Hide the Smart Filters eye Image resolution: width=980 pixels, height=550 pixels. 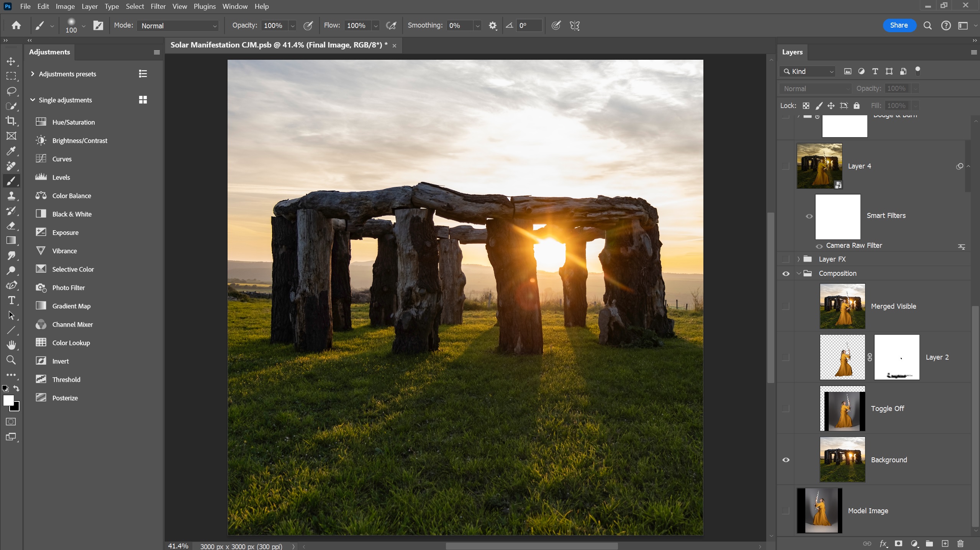pos(809,216)
